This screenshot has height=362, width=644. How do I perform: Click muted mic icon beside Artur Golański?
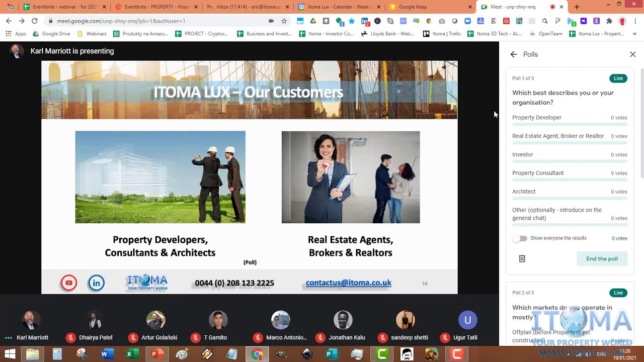click(133, 338)
